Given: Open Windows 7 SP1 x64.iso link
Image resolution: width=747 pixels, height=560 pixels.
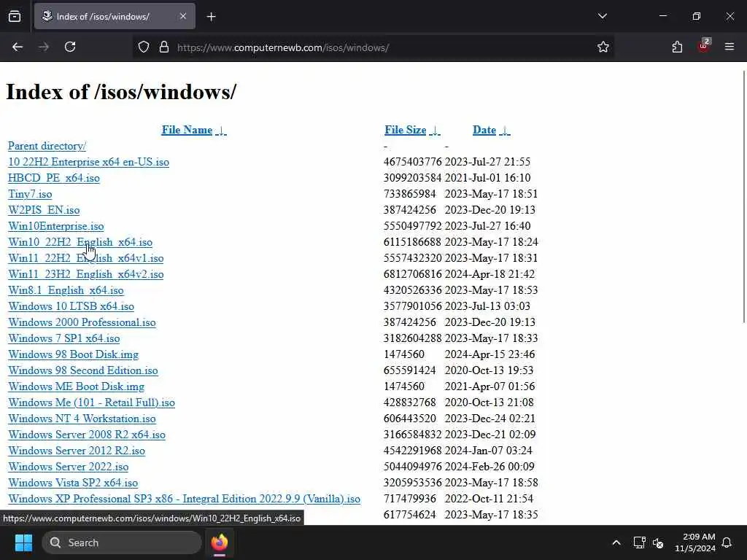Looking at the screenshot, I should click(64, 338).
